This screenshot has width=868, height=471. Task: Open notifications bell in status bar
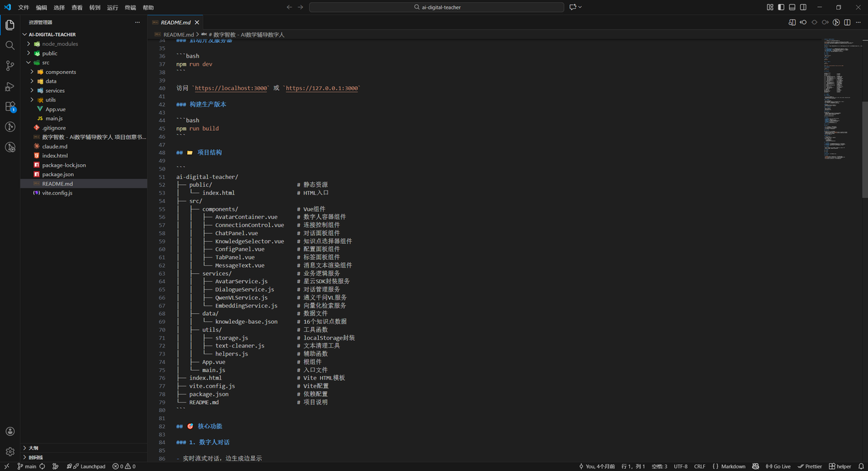coord(861,466)
